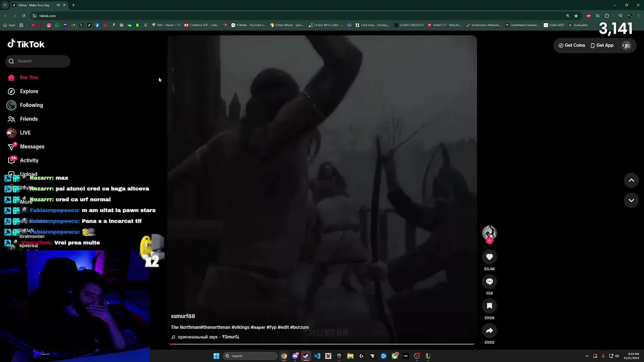Image resolution: width=644 pixels, height=362 pixels.
Task: Click the tiktok.com address bar
Action: pos(302,16)
